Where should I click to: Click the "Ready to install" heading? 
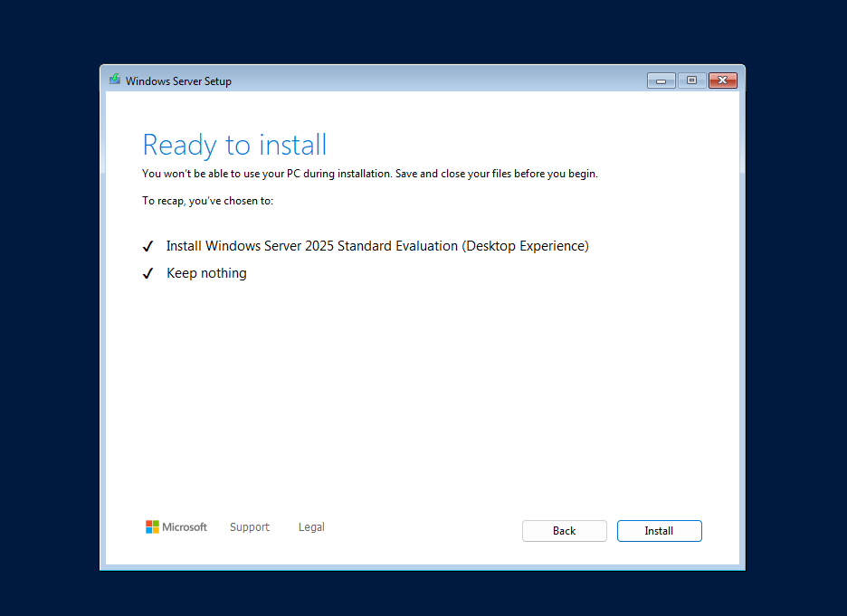tap(234, 145)
